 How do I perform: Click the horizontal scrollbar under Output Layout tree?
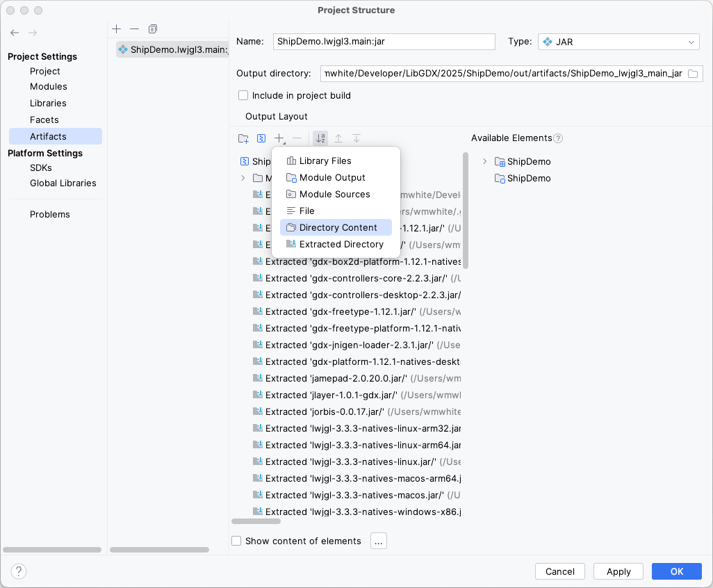coord(256,521)
